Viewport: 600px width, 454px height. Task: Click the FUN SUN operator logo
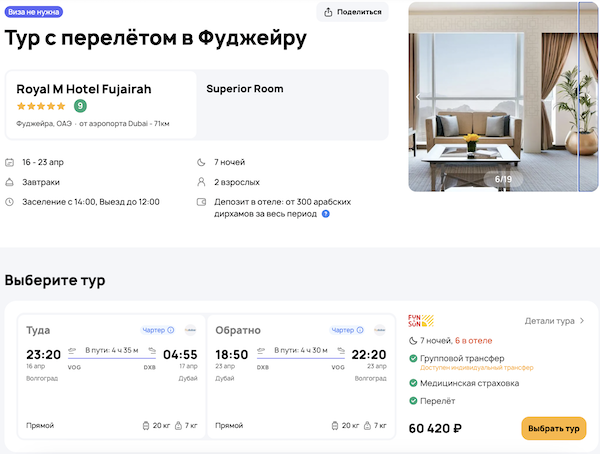pyautogui.click(x=421, y=321)
